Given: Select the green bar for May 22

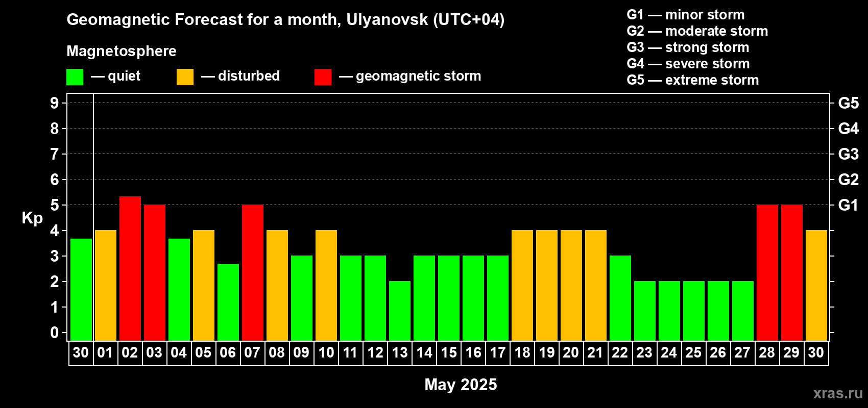Looking at the screenshot, I should coord(620,298).
